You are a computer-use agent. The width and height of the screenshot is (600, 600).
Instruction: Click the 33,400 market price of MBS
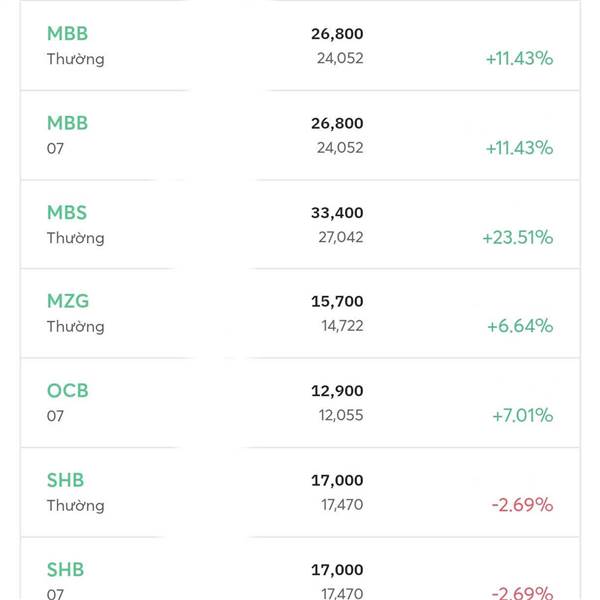[337, 213]
